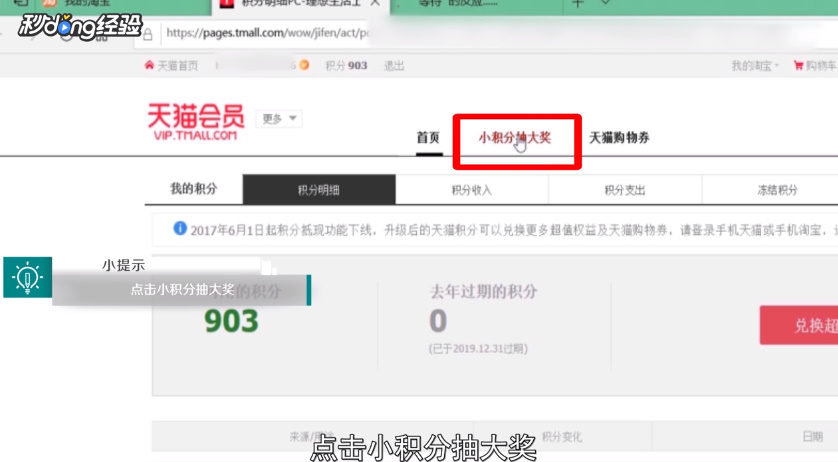Click the 退出 logout link
This screenshot has height=462, width=838.
point(394,66)
